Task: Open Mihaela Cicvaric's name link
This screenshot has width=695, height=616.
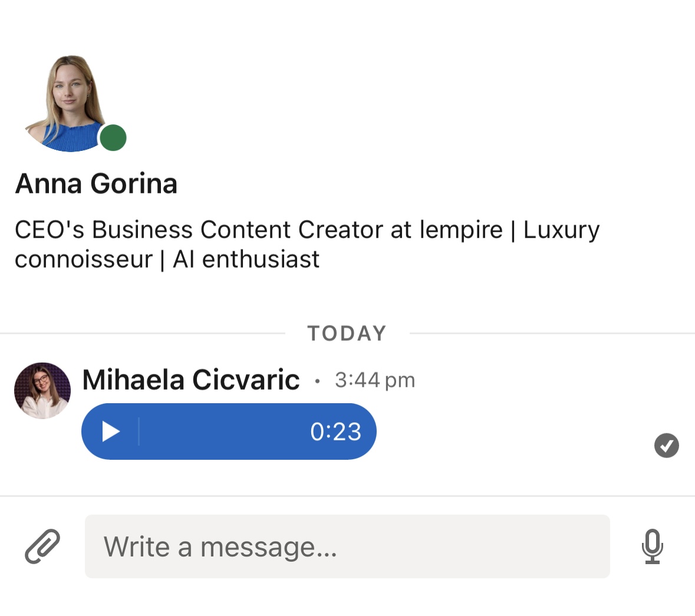Action: 190,380
